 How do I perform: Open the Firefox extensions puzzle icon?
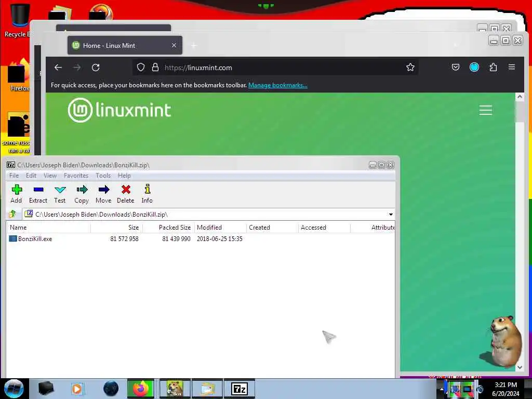pyautogui.click(x=493, y=67)
